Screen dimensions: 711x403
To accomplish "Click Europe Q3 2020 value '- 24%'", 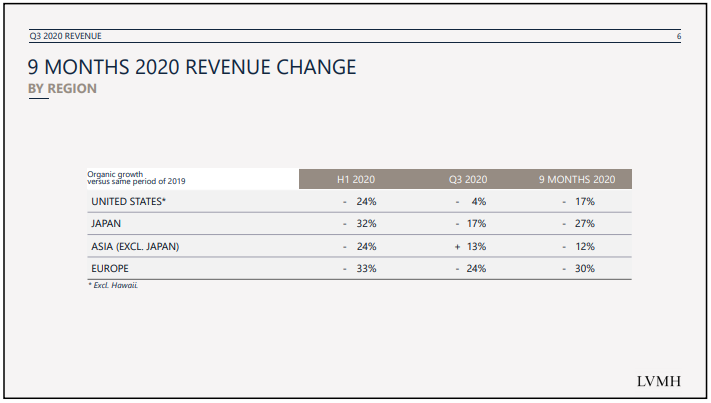I will coord(471,269).
